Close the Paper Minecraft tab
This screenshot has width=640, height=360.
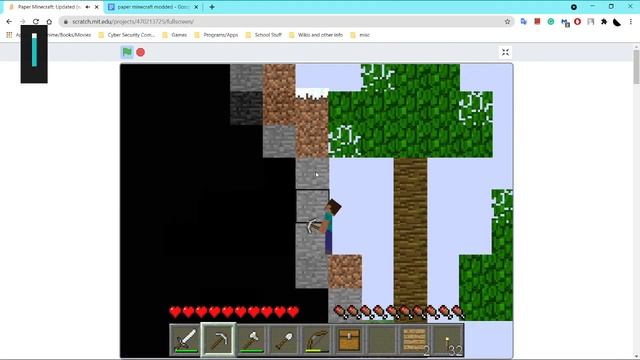[97, 7]
